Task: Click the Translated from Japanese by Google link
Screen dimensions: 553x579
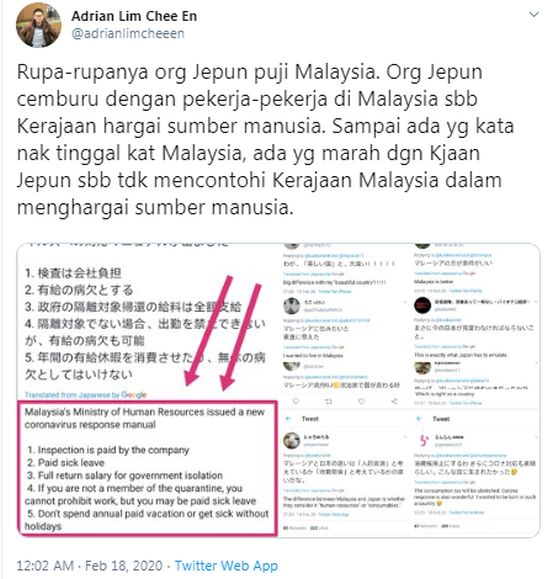Action: click(86, 395)
